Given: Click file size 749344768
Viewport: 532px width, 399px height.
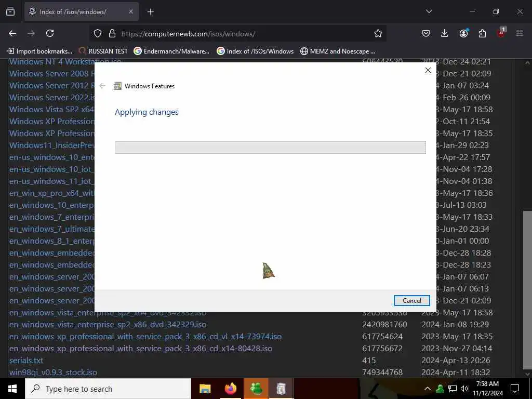Looking at the screenshot, I should pos(382,372).
